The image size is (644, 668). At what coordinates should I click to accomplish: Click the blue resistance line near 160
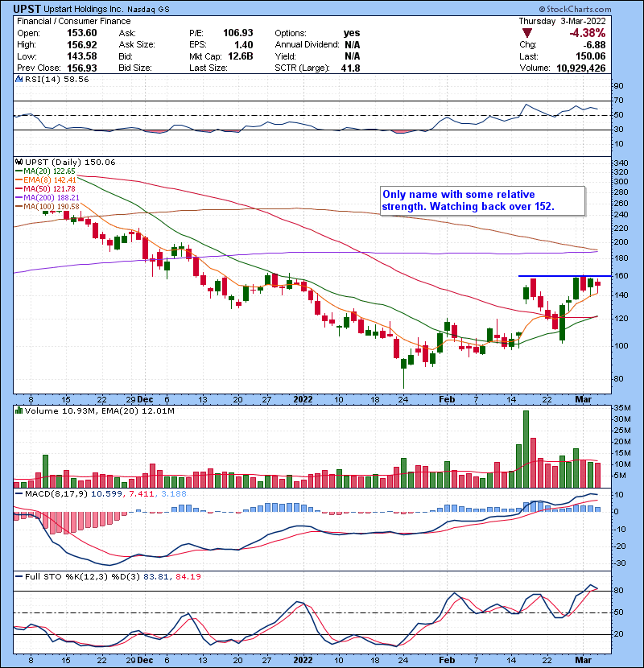(x=565, y=276)
